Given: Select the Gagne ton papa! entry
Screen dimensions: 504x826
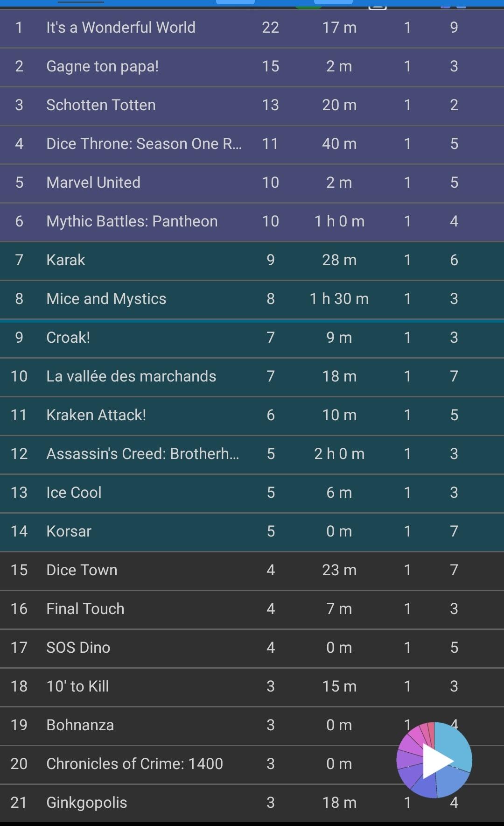Looking at the screenshot, I should (252, 67).
